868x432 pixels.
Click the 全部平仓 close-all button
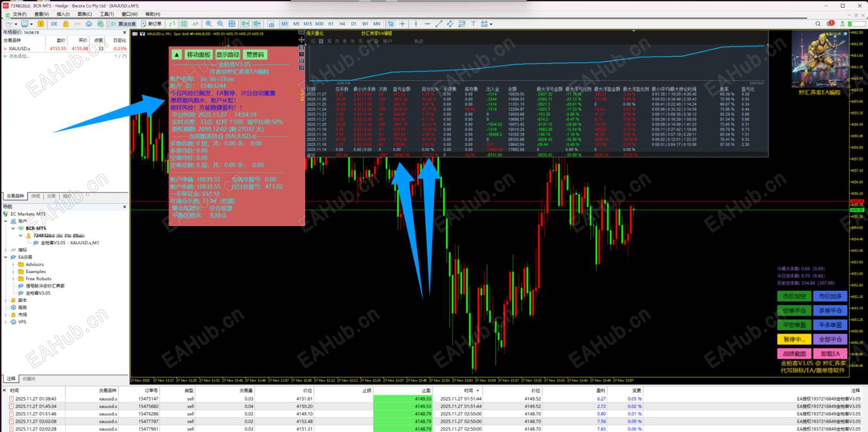[831, 339]
